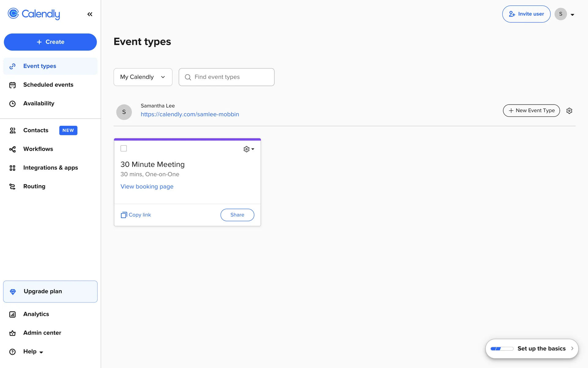Viewport: 588px width, 368px height.
Task: Click the Calendly logo
Action: tap(34, 14)
